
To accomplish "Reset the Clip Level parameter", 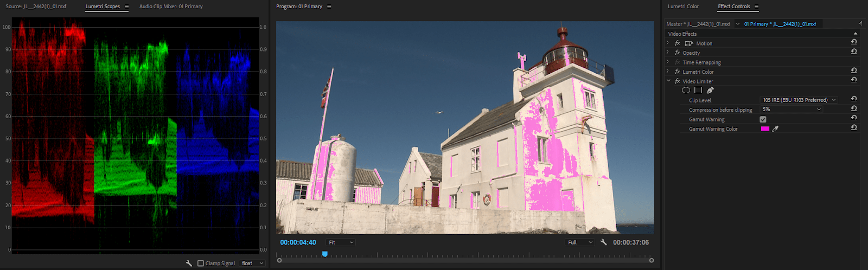I will coord(854,99).
